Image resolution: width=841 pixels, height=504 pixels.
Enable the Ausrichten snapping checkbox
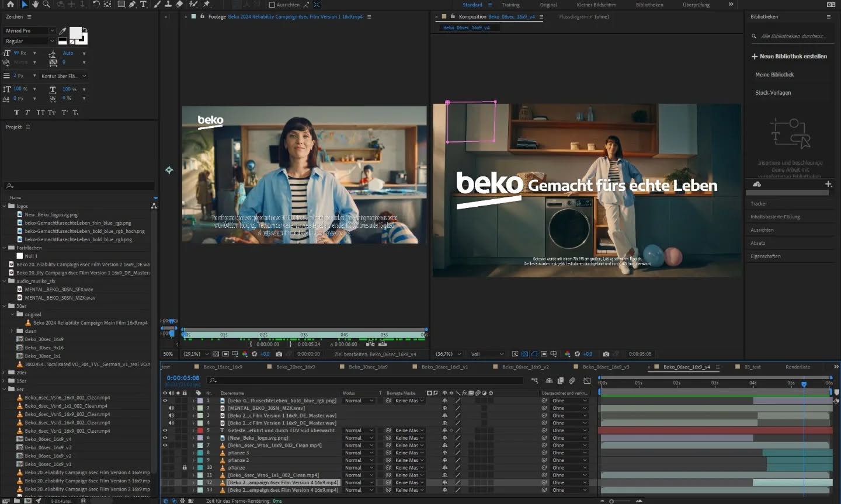point(272,5)
